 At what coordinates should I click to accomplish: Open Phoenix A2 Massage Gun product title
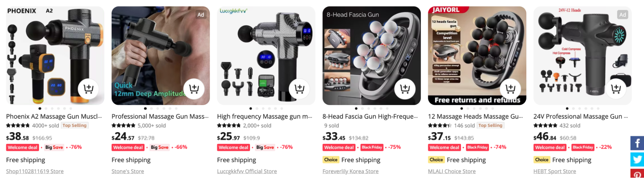tap(54, 116)
